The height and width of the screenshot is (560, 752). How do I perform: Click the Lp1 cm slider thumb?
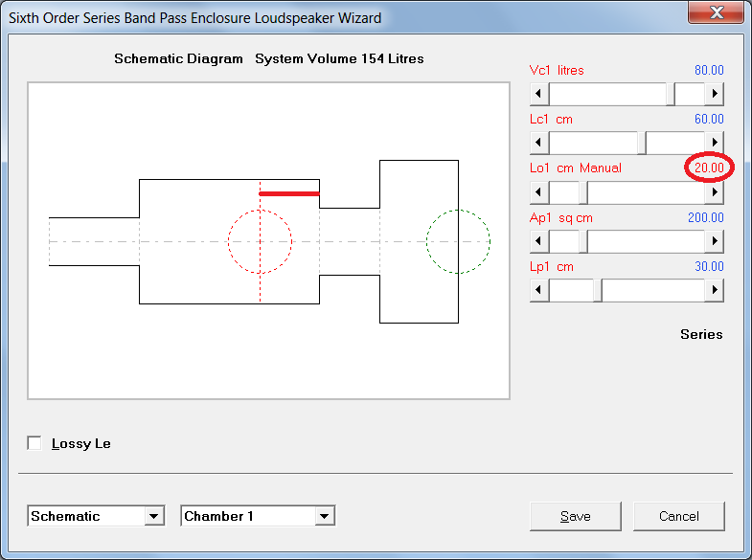(x=598, y=290)
